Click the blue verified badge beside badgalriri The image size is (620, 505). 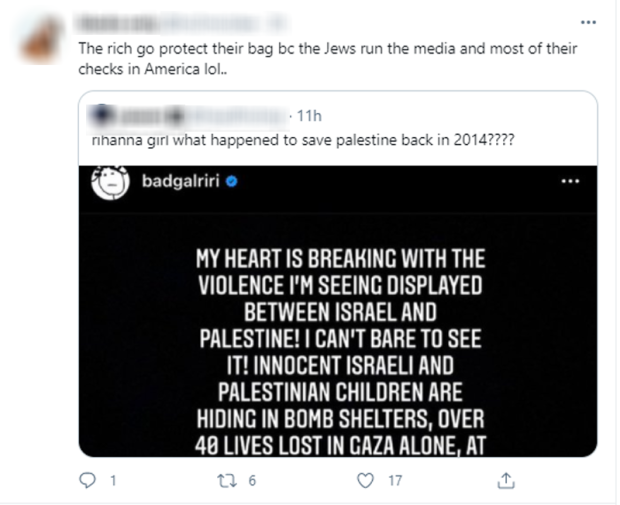click(232, 184)
